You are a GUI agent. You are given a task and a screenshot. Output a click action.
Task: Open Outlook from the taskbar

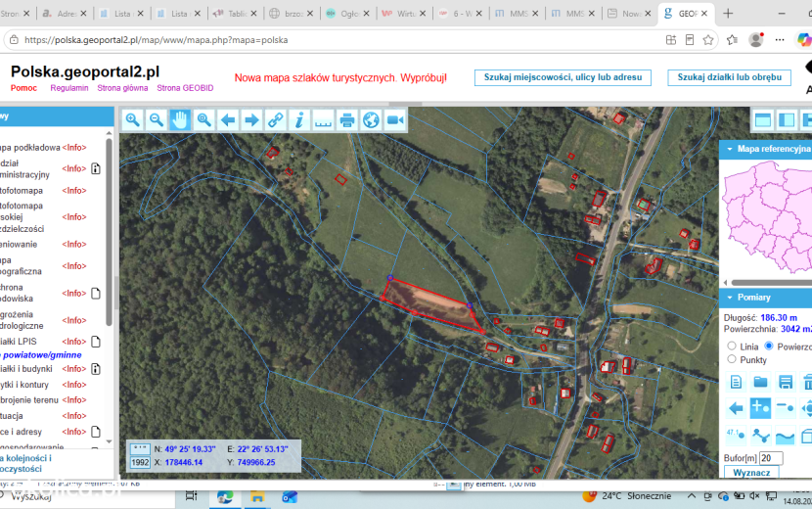point(290,496)
